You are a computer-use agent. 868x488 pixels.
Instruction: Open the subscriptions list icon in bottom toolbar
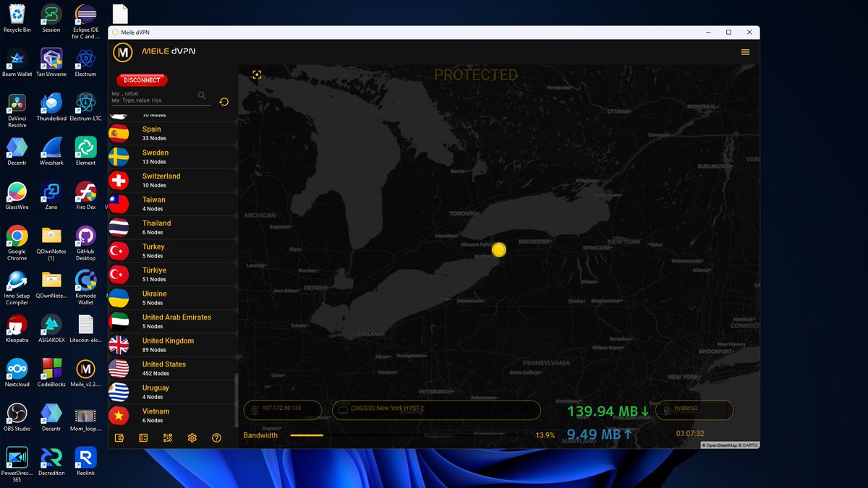143,437
